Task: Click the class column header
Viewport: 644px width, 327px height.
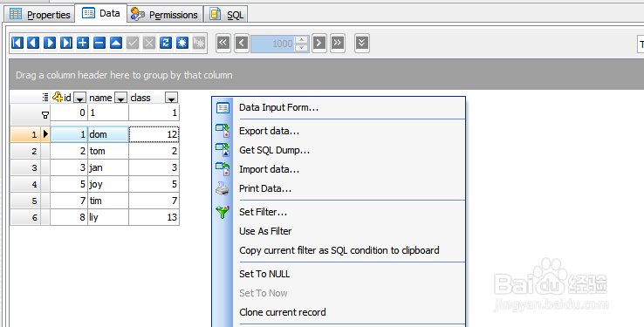Action: point(154,98)
